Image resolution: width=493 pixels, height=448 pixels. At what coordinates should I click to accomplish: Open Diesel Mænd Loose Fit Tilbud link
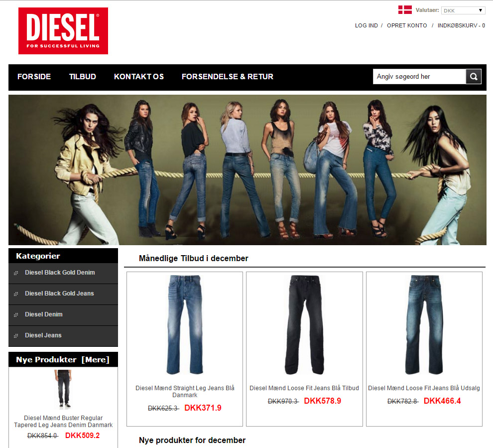coord(304,388)
